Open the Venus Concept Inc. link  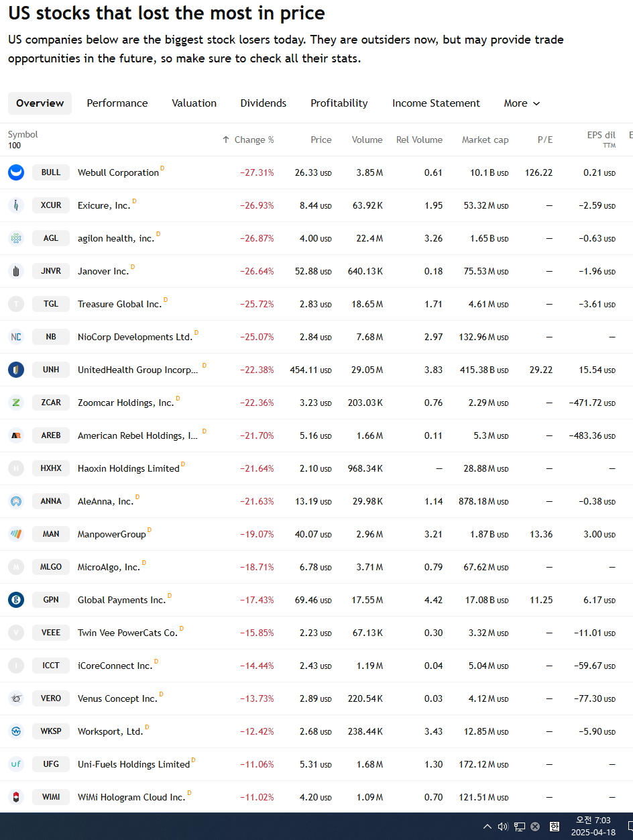tap(117, 698)
